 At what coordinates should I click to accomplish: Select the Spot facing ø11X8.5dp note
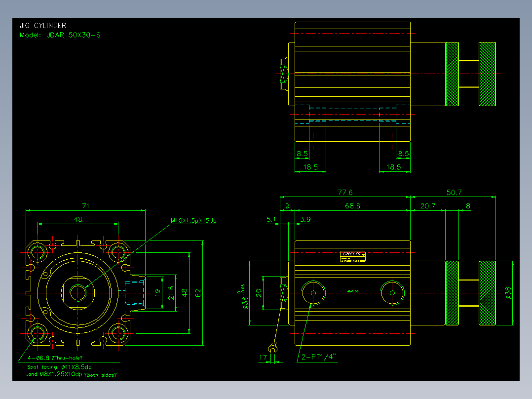pyautogui.click(x=59, y=367)
